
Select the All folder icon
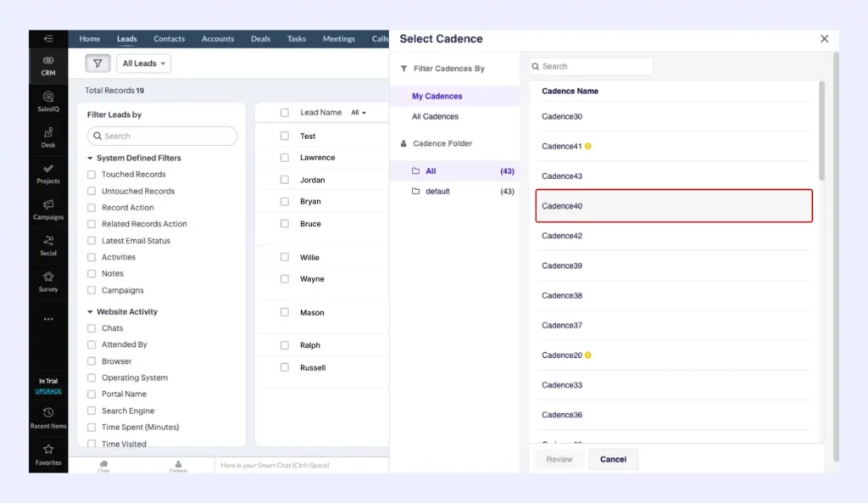tap(415, 171)
